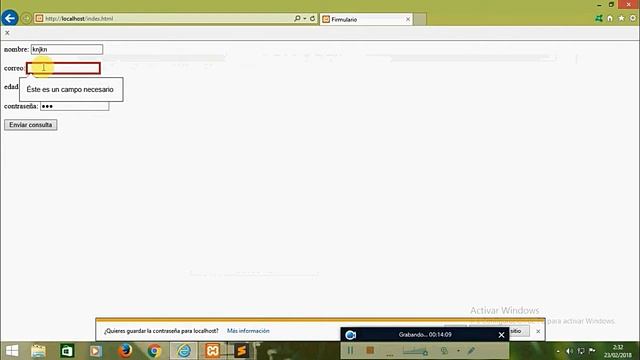Click the green icon beside Home
The height and width of the screenshot is (360, 640).
tap(599, 18)
